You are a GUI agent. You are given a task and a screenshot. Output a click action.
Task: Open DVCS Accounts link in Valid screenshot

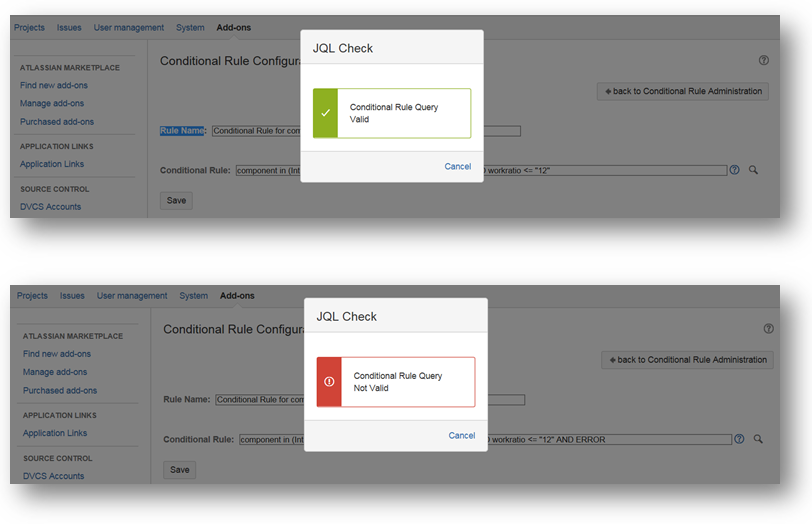coord(51,207)
